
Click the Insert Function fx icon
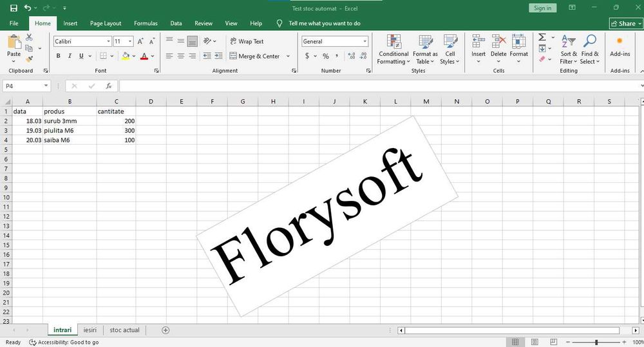tap(108, 86)
